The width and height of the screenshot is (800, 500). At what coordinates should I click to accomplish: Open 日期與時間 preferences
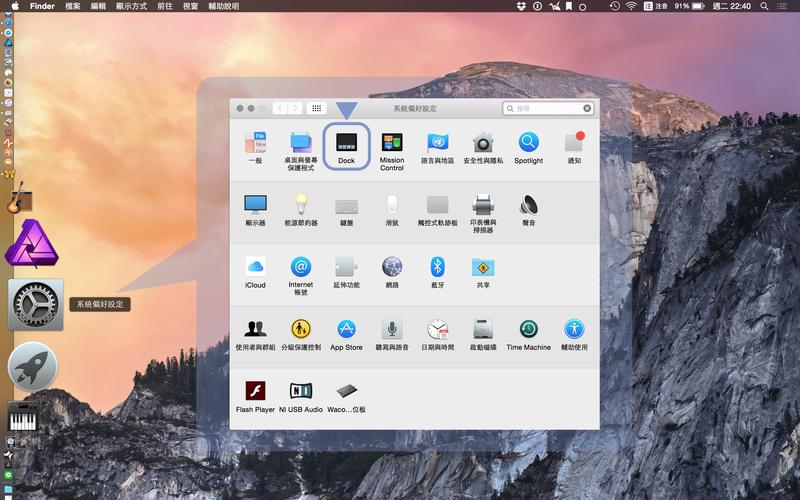(437, 334)
